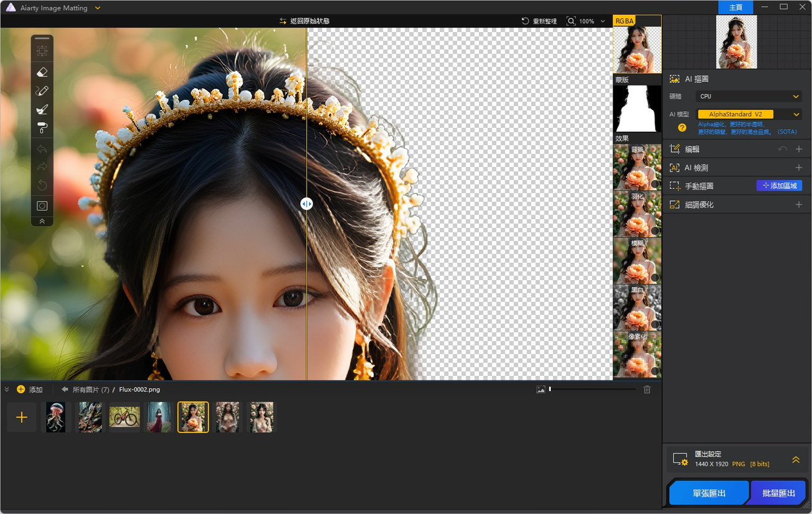Toggle the circle on 像素化 effect

click(654, 371)
